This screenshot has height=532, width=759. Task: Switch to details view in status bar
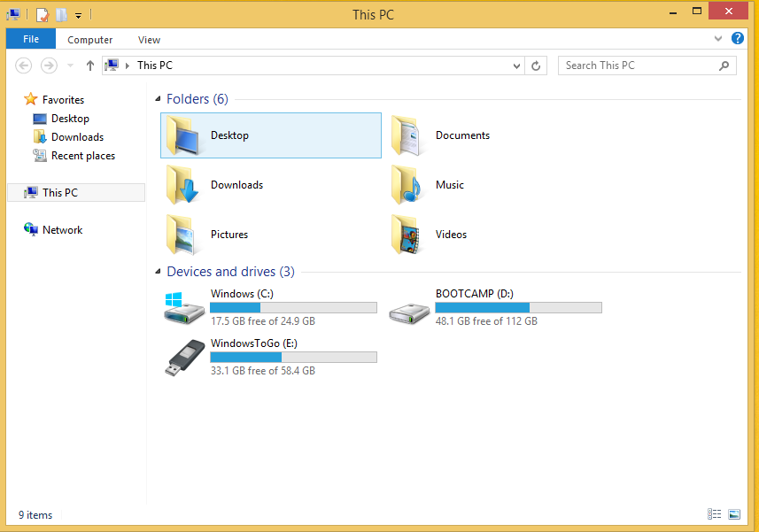tap(715, 514)
